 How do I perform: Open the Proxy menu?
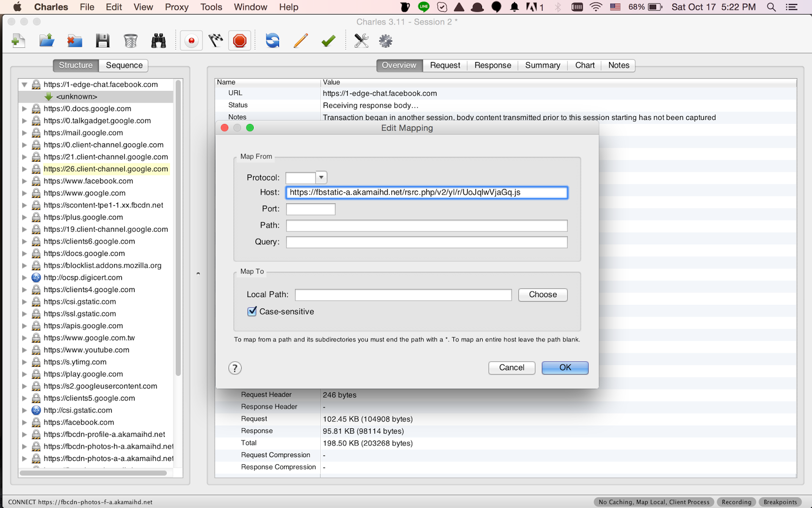tap(177, 7)
